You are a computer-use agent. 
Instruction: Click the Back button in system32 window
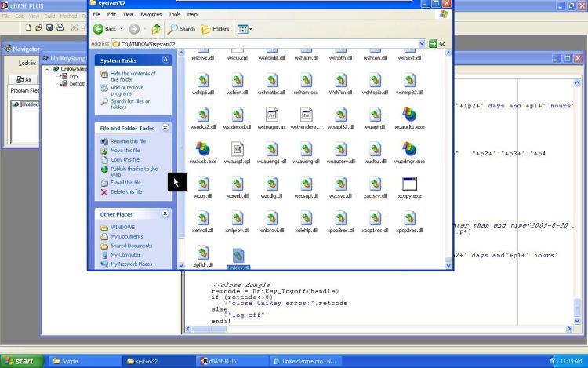[x=104, y=29]
